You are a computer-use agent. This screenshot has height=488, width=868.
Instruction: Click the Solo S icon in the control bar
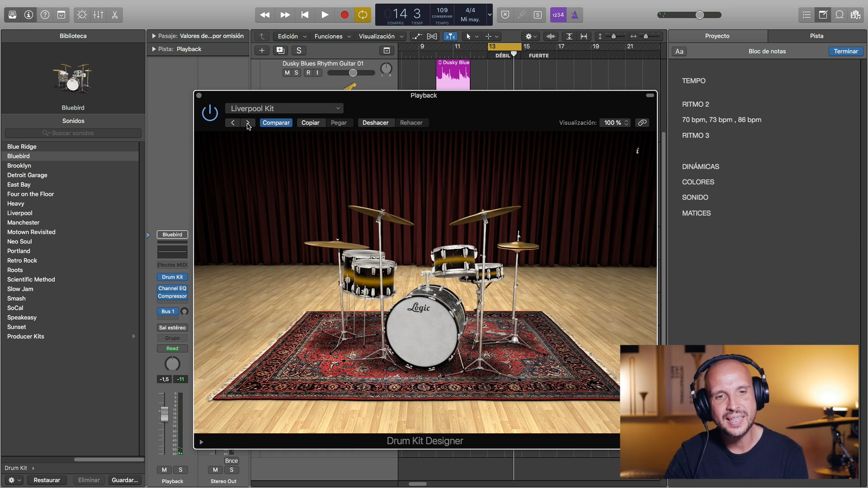(538, 15)
